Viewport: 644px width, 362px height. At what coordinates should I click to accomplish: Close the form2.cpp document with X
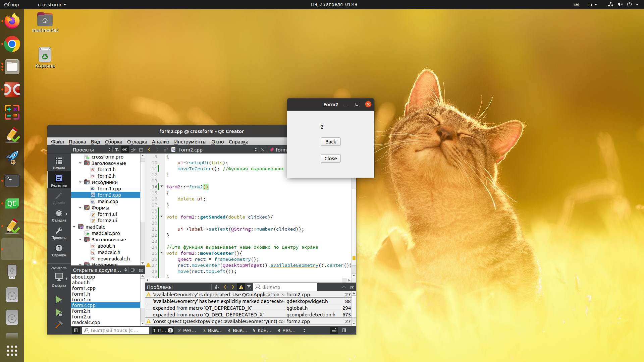263,150
